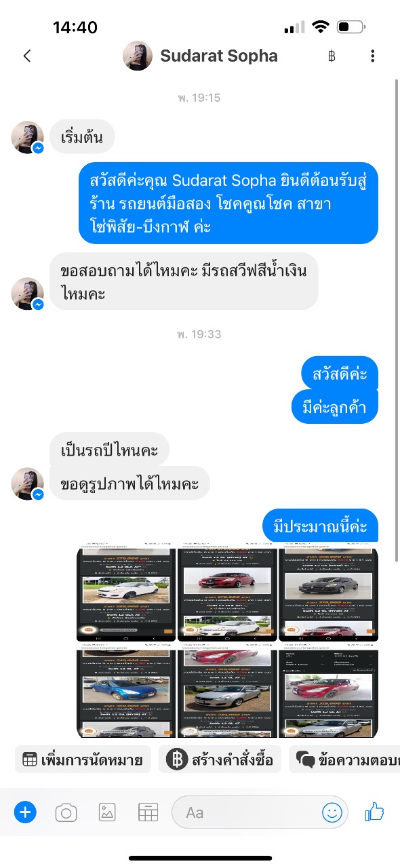Open Sudarat Sopha contact name in header
Viewport: 400px width, 868px height.
(219, 56)
